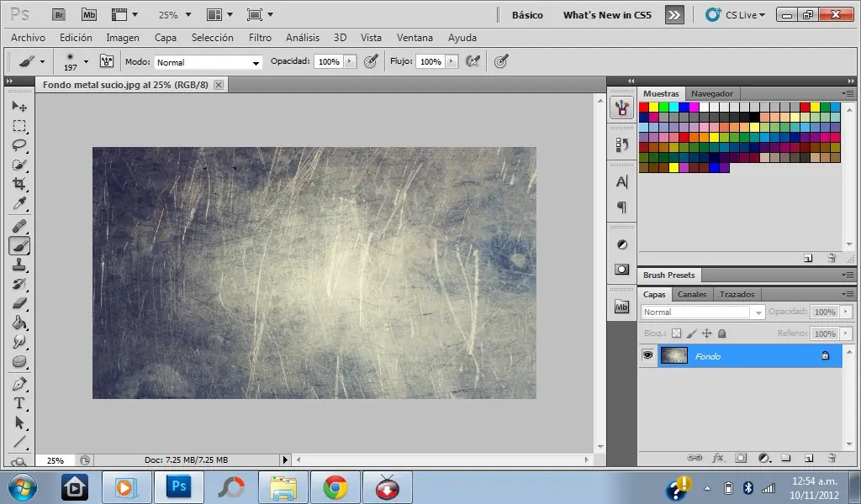This screenshot has height=504, width=861.
Task: Open the Mini Bridge panel icon
Action: coord(621,307)
